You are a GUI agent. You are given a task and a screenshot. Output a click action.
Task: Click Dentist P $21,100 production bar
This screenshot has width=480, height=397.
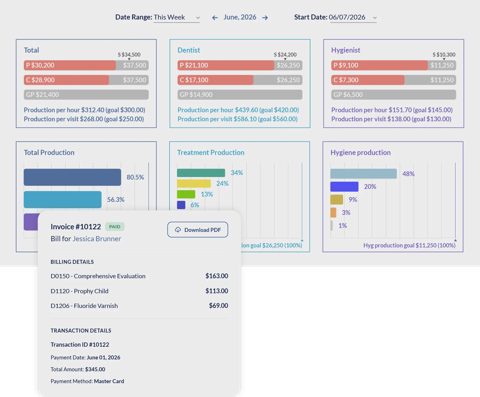click(x=240, y=65)
